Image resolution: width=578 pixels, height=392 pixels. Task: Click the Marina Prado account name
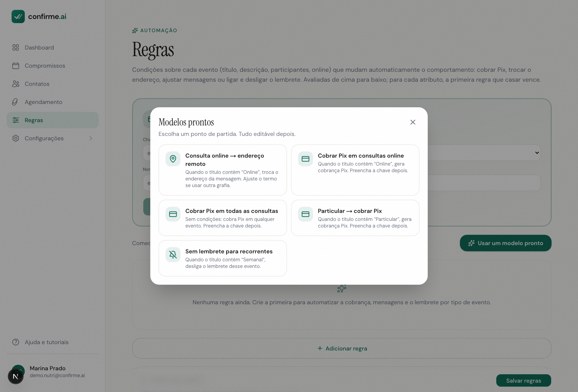(x=48, y=368)
